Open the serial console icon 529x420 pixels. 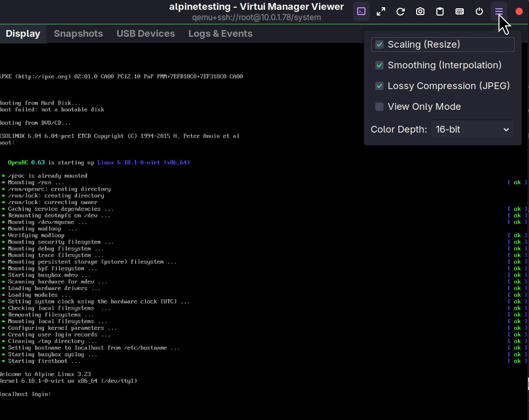(x=361, y=11)
